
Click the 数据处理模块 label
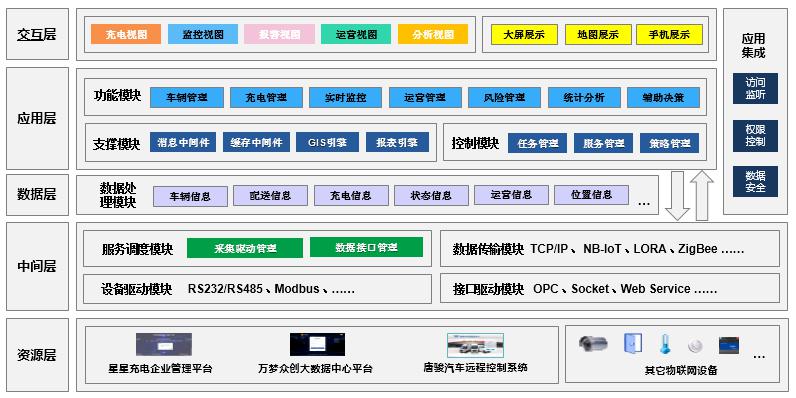(x=118, y=195)
